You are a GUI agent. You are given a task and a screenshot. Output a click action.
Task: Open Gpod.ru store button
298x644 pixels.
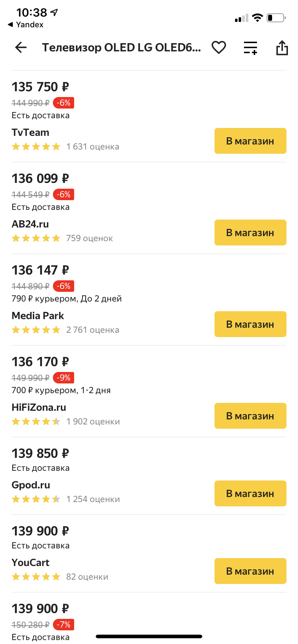[x=250, y=493]
